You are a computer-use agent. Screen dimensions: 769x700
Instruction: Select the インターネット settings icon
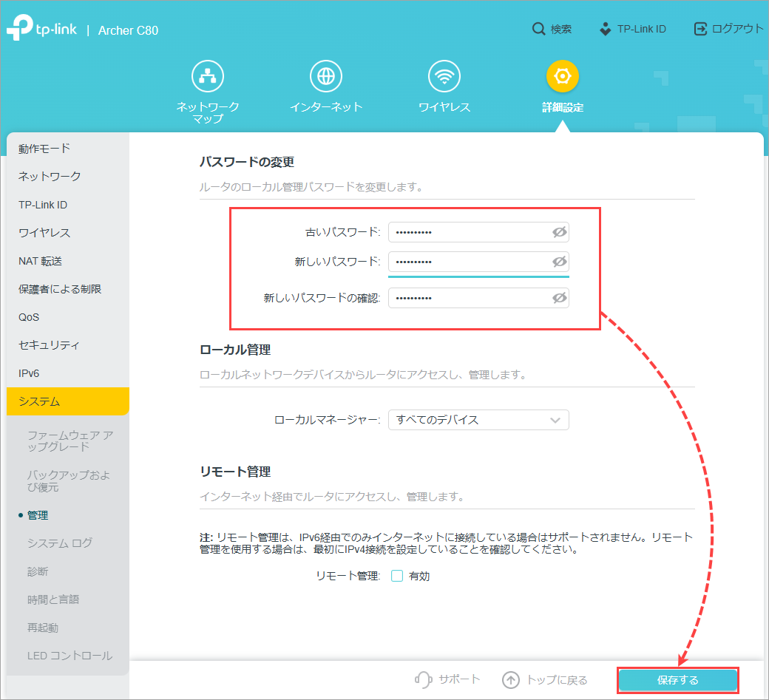pyautogui.click(x=326, y=75)
